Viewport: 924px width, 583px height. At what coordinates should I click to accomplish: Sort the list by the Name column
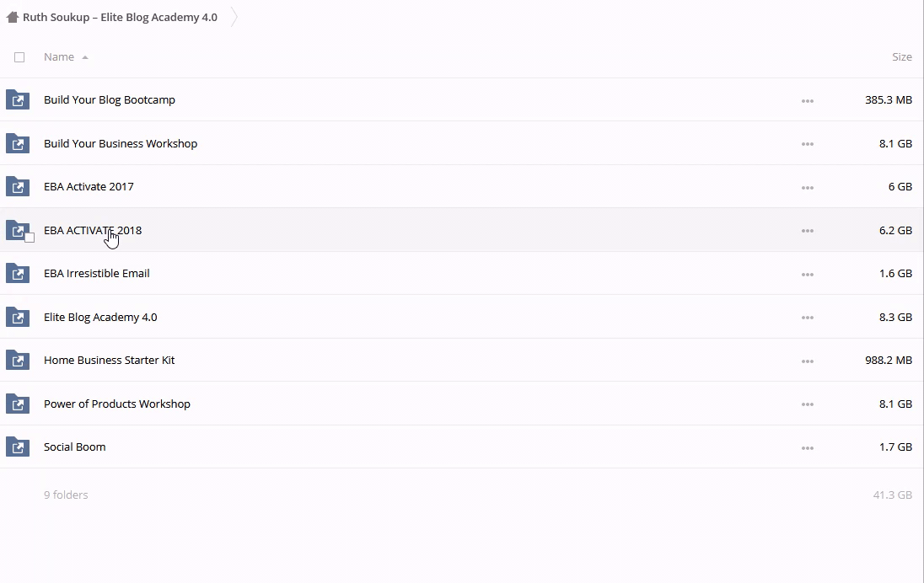pyautogui.click(x=59, y=57)
